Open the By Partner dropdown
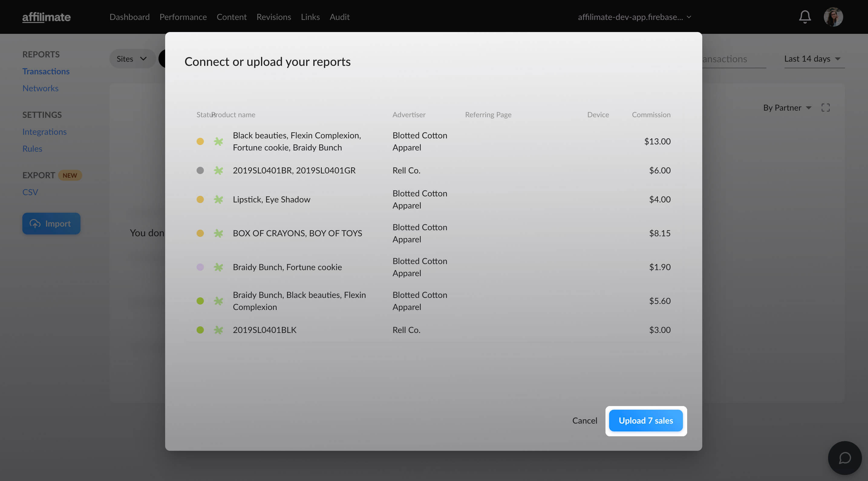The height and width of the screenshot is (481, 868). 787,108
